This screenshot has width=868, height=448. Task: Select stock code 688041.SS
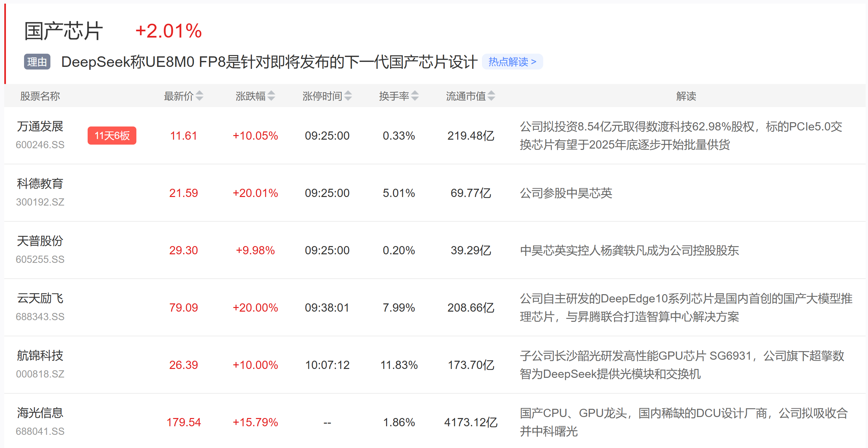click(x=40, y=431)
